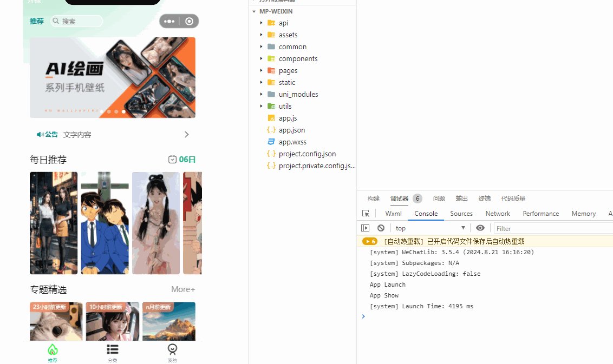Click the app.wxss stylesheet file icon

pos(271,142)
